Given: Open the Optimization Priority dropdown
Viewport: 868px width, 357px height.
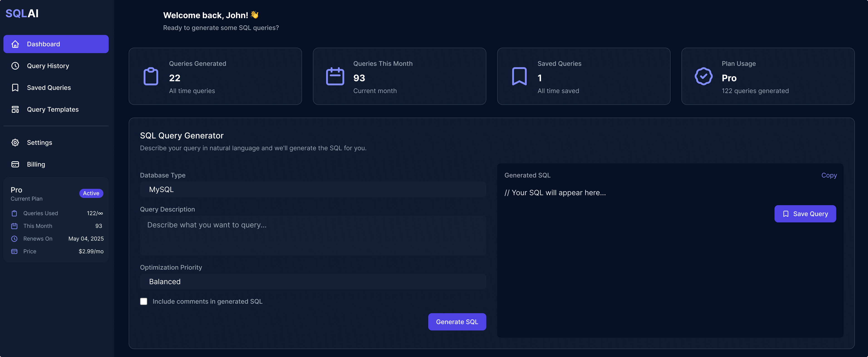Looking at the screenshot, I should pos(313,281).
